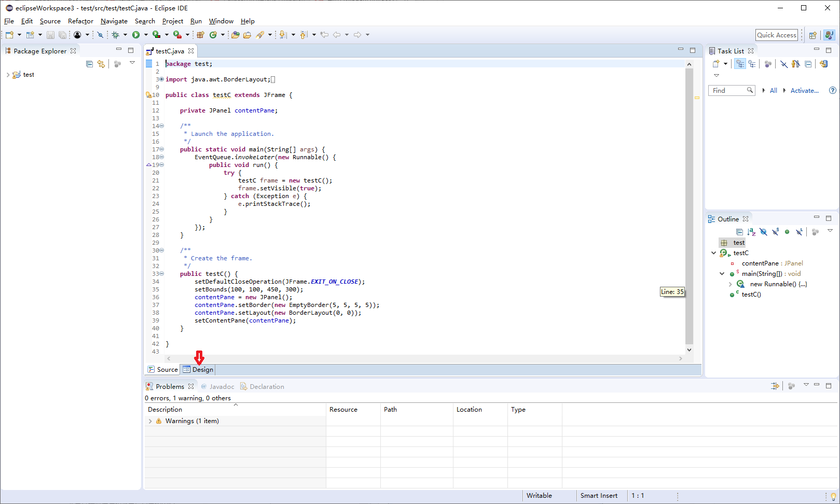Select the Run icon in the toolbar
This screenshot has height=504, width=840.
tap(136, 35)
